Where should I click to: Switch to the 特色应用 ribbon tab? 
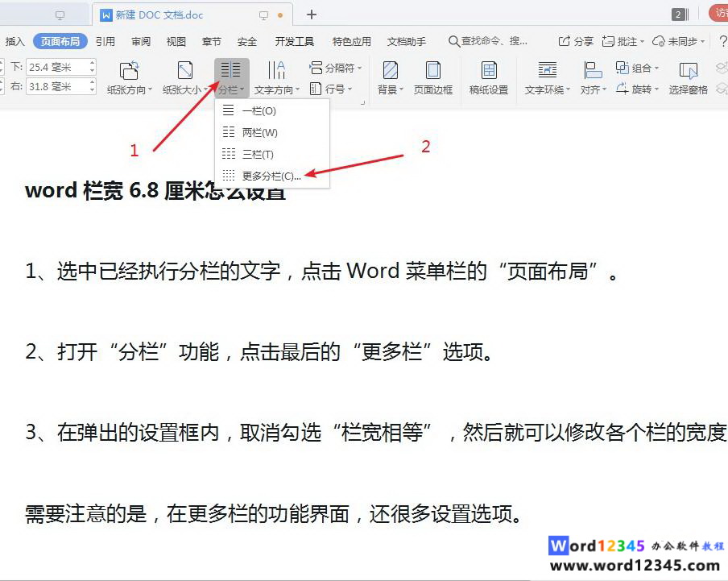coord(351,41)
